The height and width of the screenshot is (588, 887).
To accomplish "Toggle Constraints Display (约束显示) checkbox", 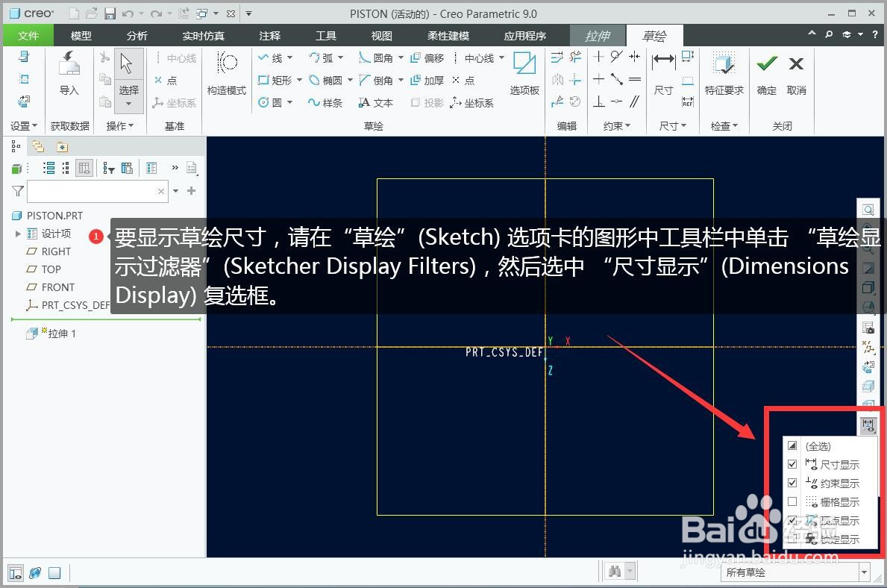I will pyautogui.click(x=792, y=483).
